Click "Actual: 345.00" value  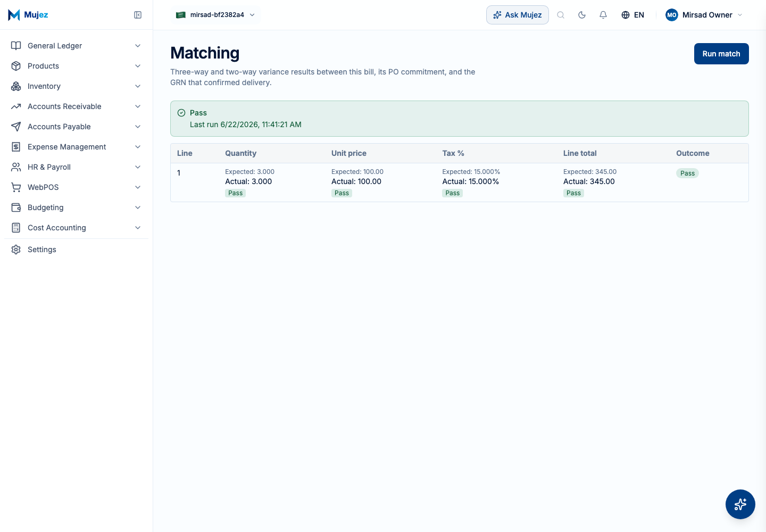click(589, 181)
